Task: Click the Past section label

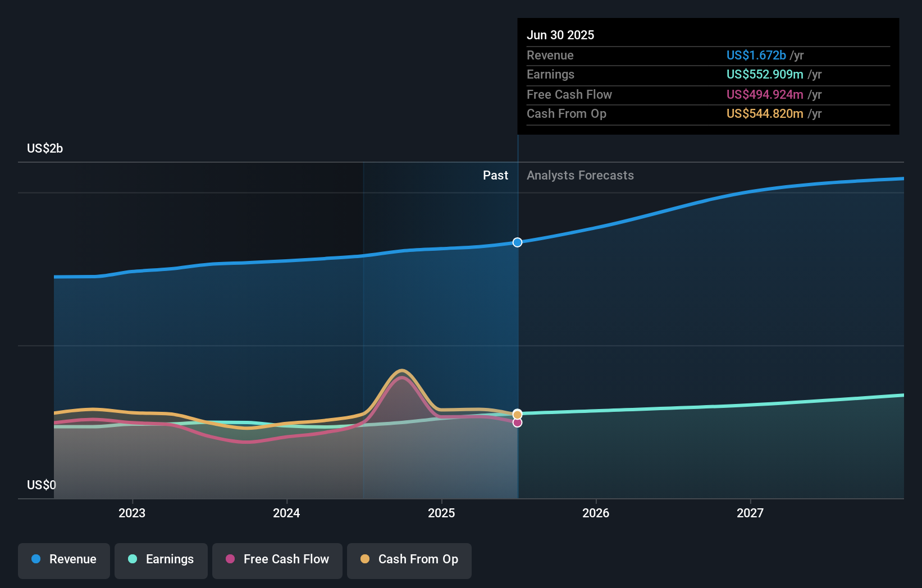Action: pos(495,176)
